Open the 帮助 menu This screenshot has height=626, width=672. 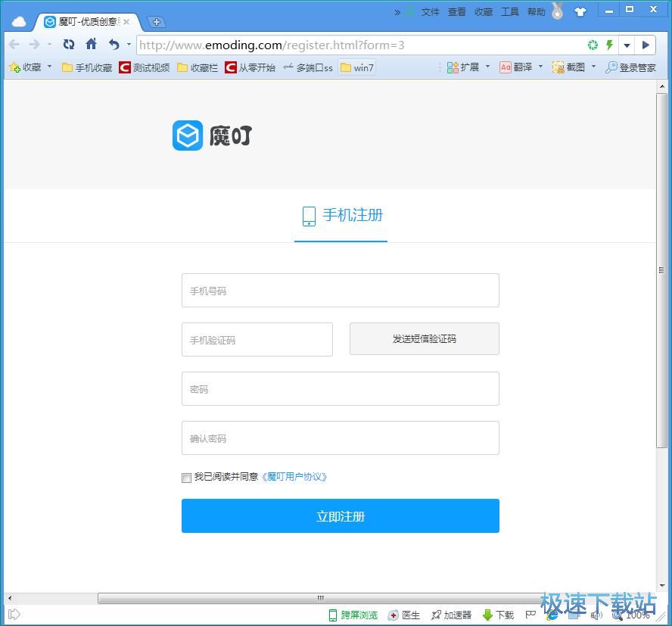pyautogui.click(x=535, y=11)
